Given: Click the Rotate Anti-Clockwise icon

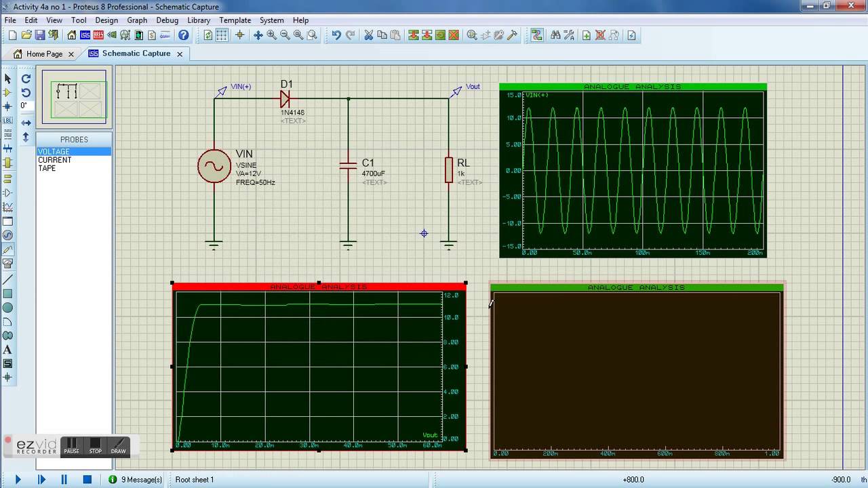Looking at the screenshot, I should pyautogui.click(x=26, y=92).
